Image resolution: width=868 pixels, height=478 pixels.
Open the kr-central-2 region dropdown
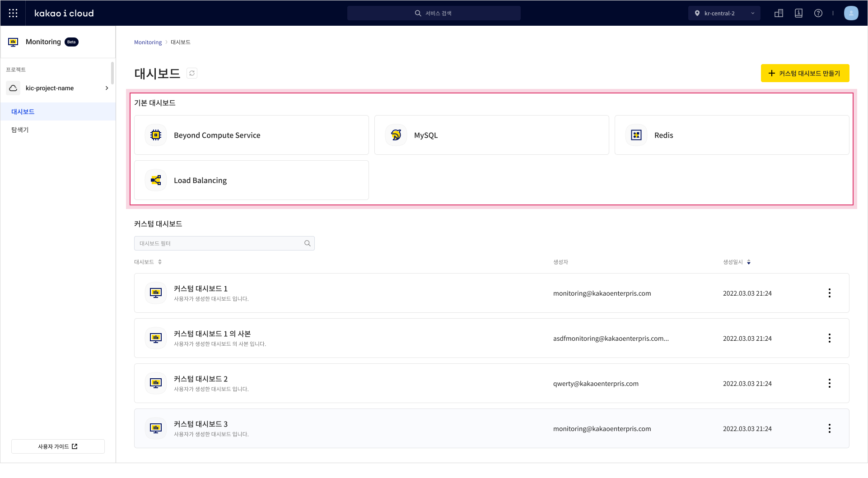pyautogui.click(x=724, y=13)
